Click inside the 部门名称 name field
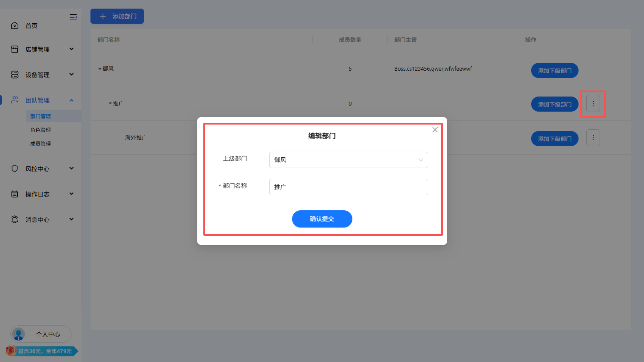The image size is (644, 362). pos(348,187)
